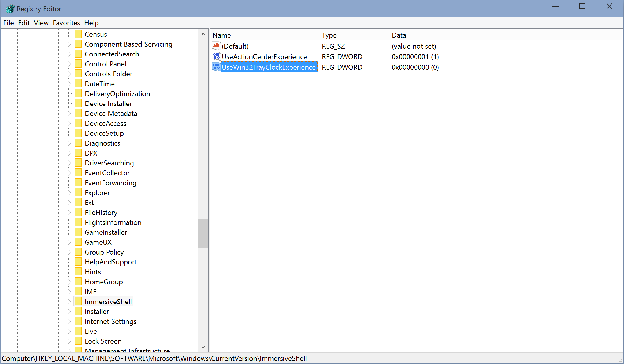Viewport: 624px width, 364px height.
Task: Expand the DeviceAccess key
Action: (x=69, y=123)
